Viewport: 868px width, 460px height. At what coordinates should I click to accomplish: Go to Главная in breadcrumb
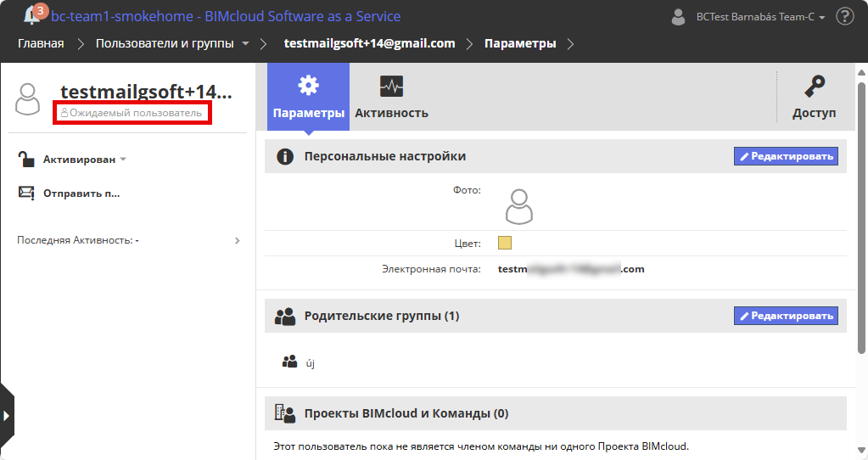coord(41,43)
